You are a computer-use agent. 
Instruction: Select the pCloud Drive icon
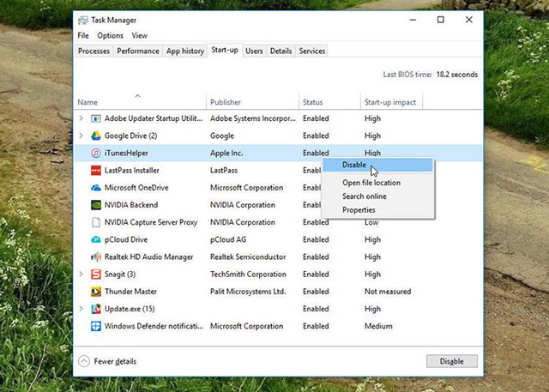[x=95, y=240]
